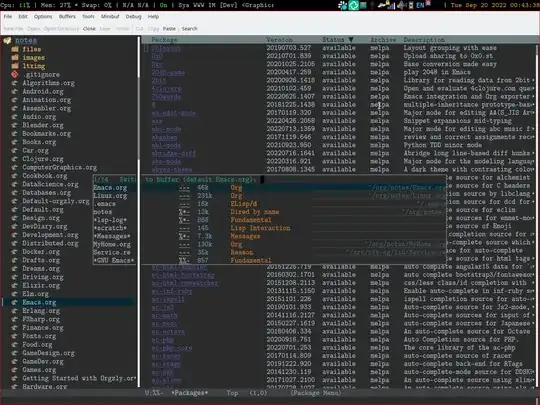
Task: Select Linux.org in buffer completion list
Action: click(110, 196)
